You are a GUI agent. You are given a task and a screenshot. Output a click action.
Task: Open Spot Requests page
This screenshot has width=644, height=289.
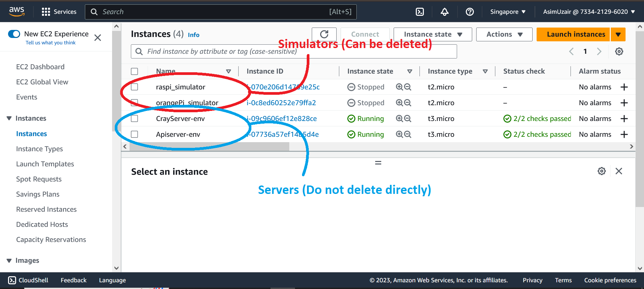(x=39, y=179)
